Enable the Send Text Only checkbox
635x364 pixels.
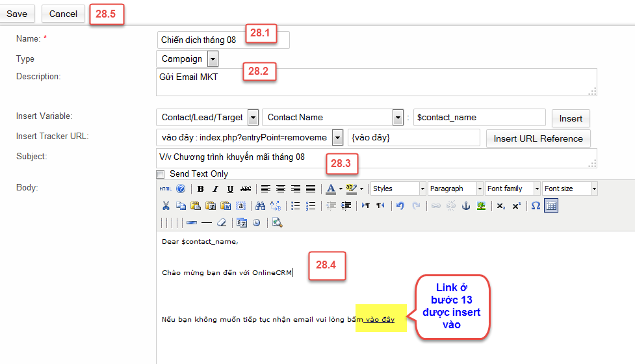point(161,174)
